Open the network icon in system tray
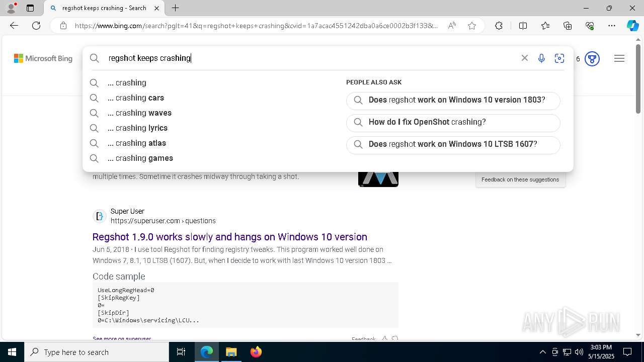Image resolution: width=644 pixels, height=362 pixels. (567, 352)
